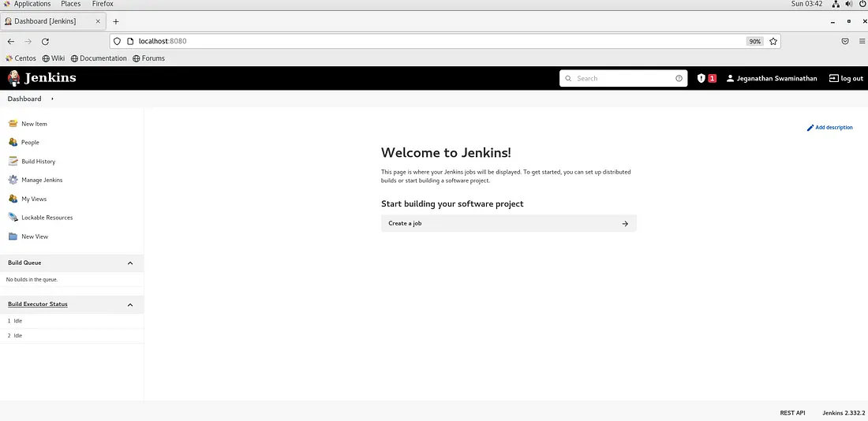Click the Create a job arrow icon
868x421 pixels.
click(x=625, y=223)
